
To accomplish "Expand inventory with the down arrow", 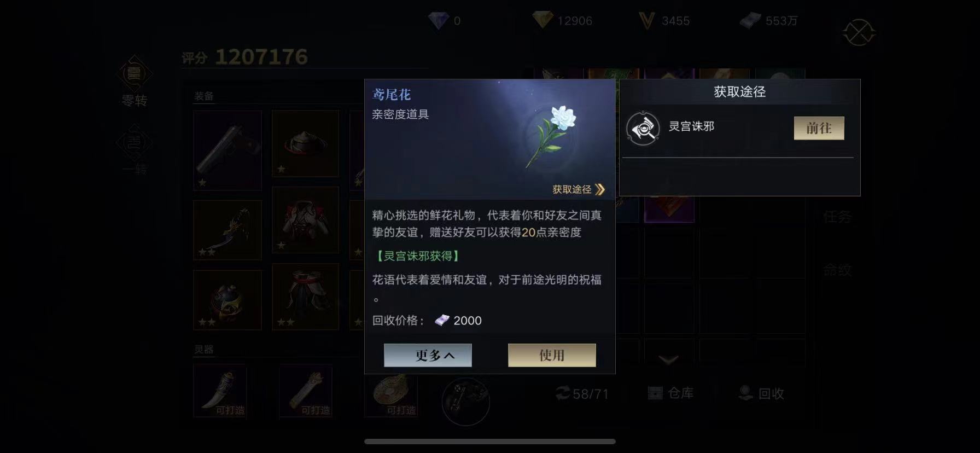I will coord(668,359).
